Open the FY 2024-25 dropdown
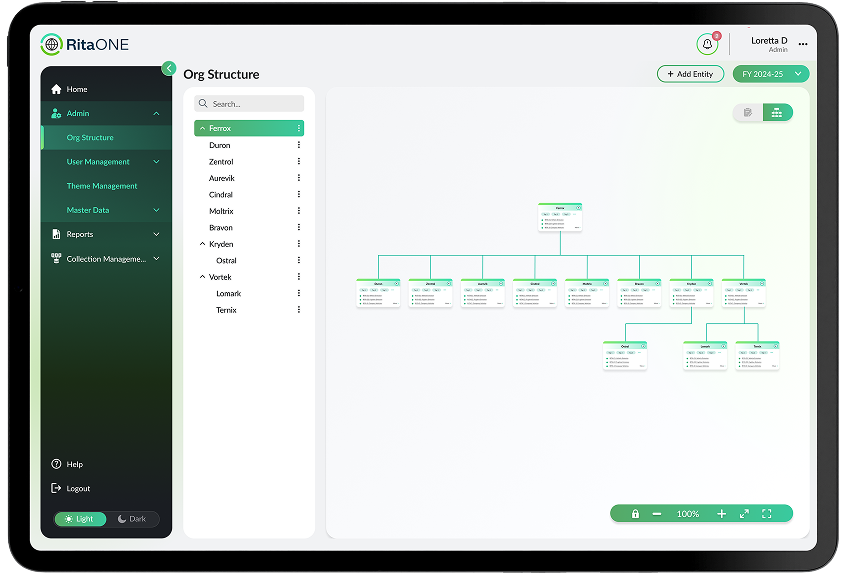 tap(770, 74)
